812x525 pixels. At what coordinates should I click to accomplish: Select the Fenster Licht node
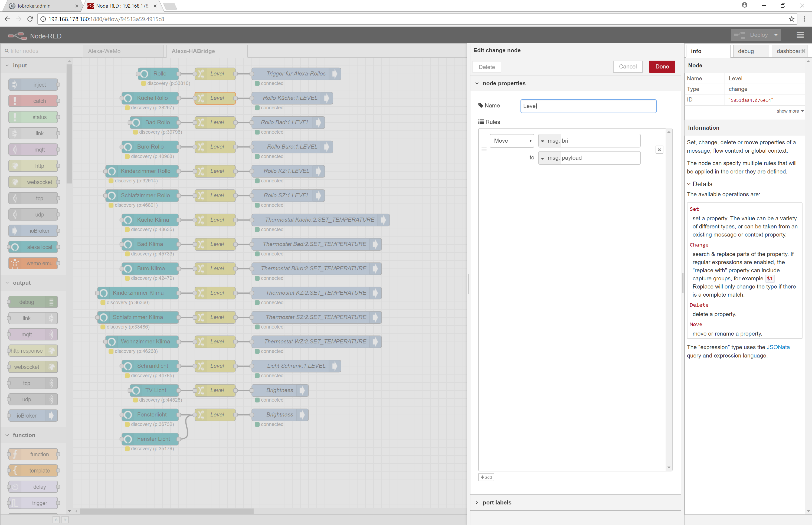(150, 439)
